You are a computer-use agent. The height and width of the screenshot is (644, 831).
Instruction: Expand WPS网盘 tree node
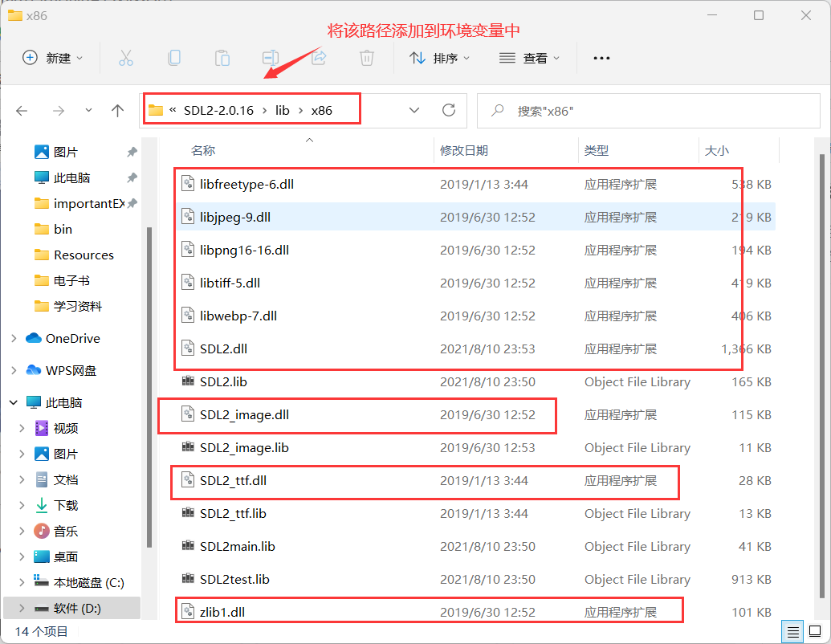click(14, 370)
